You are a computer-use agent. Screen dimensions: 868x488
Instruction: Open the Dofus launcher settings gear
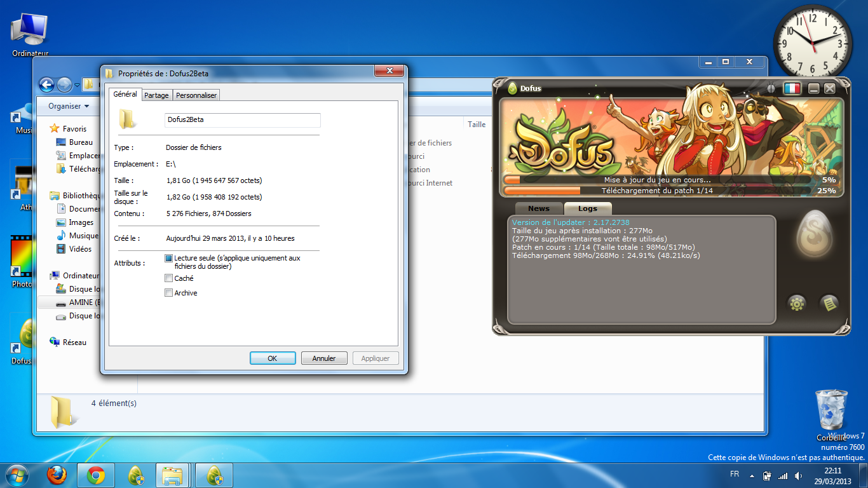tap(797, 304)
